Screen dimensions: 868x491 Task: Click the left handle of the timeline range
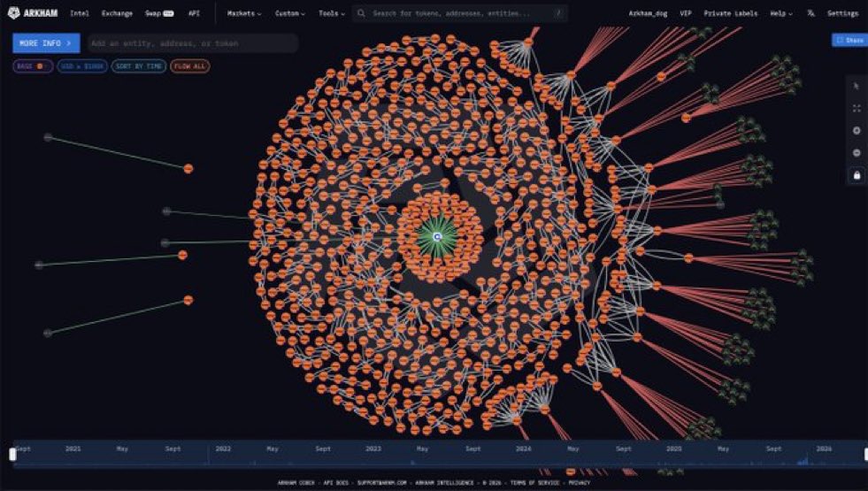click(x=12, y=455)
